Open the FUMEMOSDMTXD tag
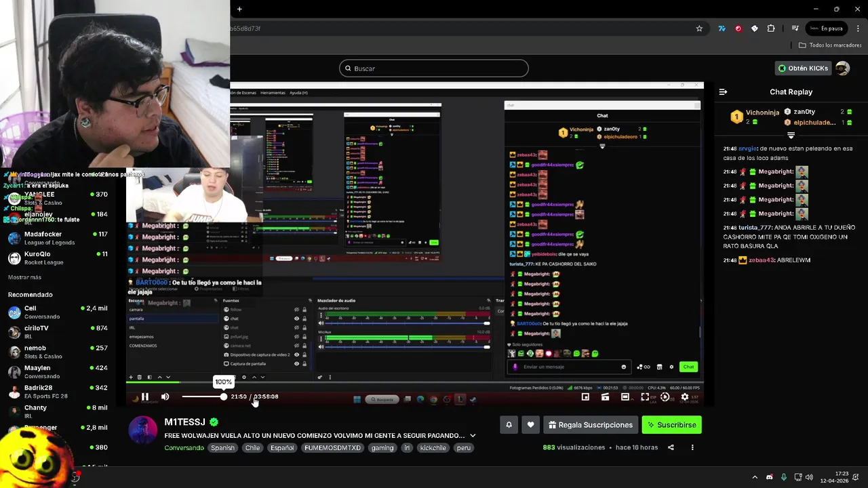 tap(333, 448)
